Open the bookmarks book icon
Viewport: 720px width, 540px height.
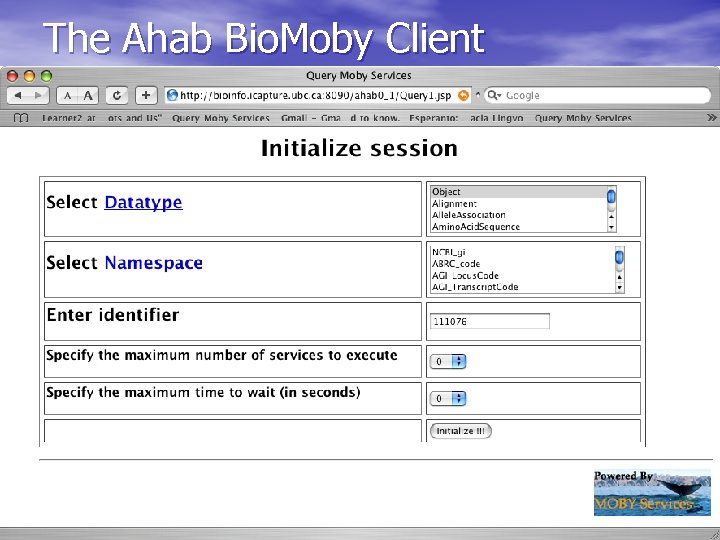[x=21, y=118]
